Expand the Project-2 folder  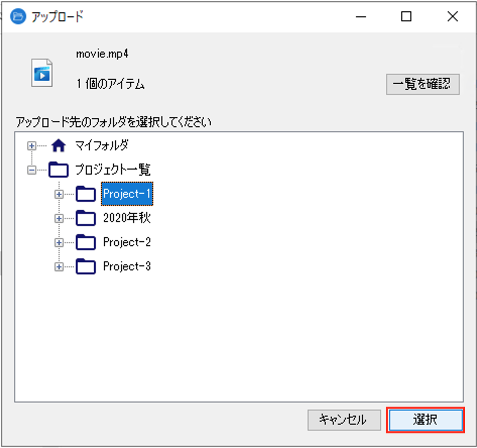coord(58,242)
